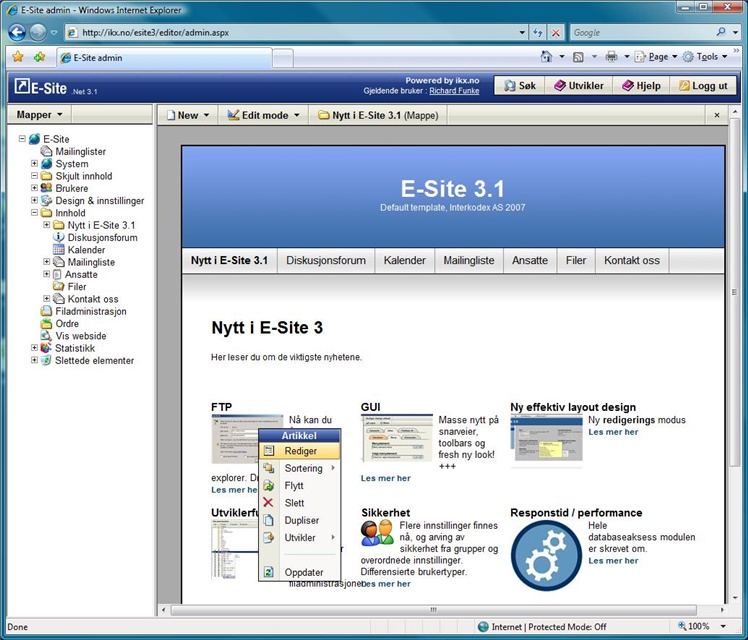Open the New dropdown menu
The image size is (748, 640).
[x=188, y=115]
